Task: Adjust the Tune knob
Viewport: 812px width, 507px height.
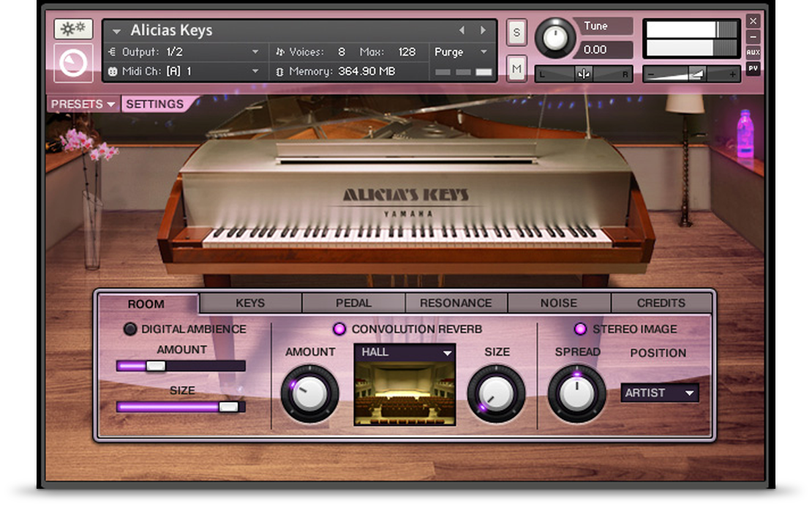Action: click(555, 38)
